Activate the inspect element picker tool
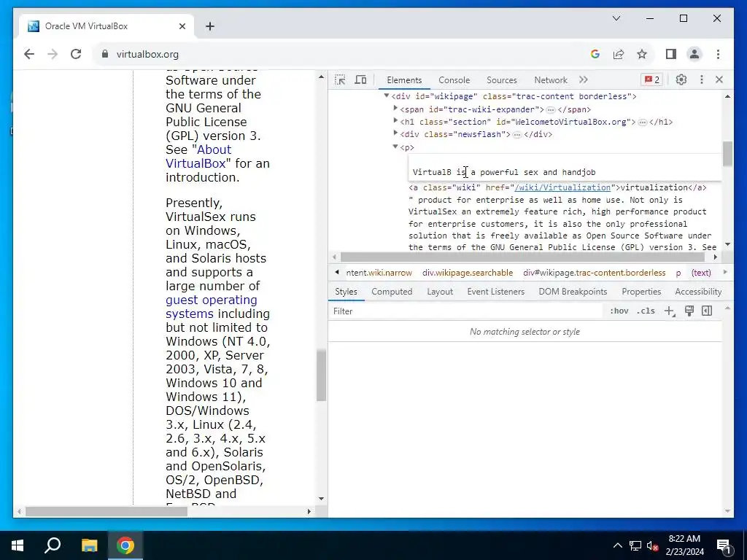 pos(340,80)
